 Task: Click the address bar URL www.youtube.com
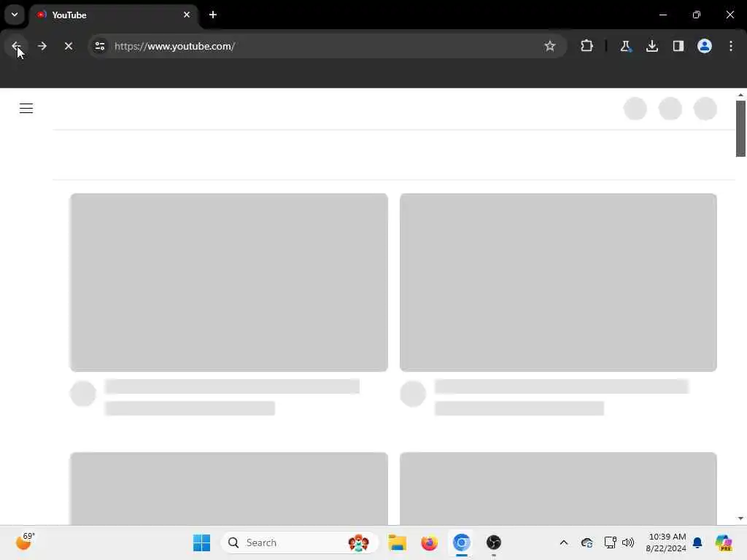pyautogui.click(x=175, y=46)
